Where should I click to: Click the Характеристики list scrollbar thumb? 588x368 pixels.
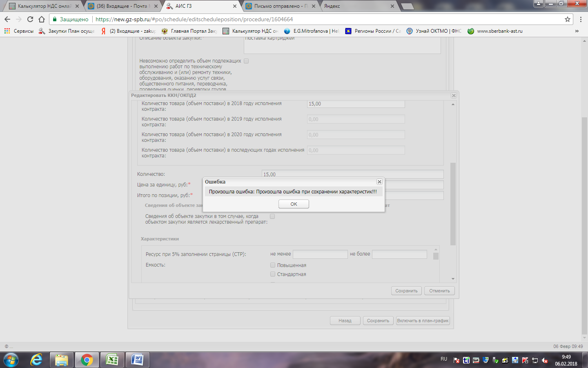[436, 256]
